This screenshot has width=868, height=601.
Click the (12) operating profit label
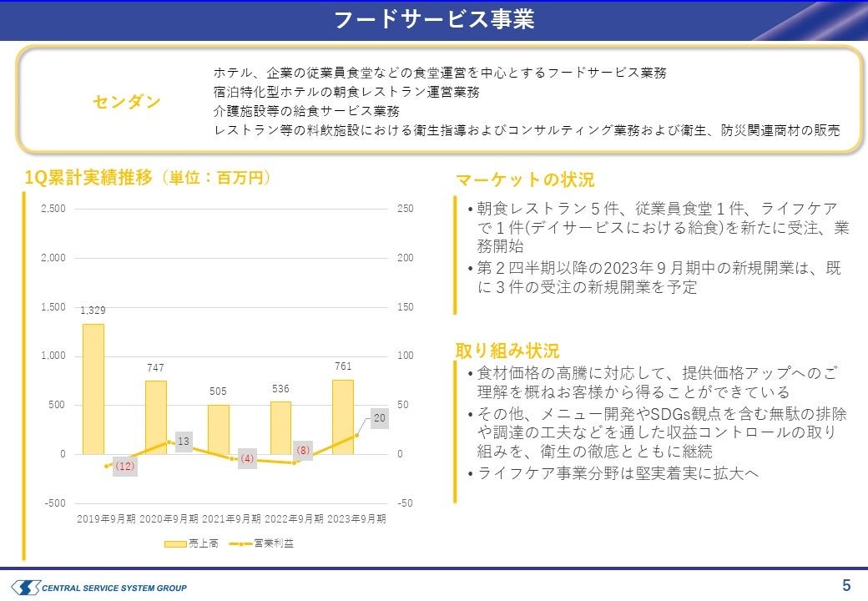(125, 467)
